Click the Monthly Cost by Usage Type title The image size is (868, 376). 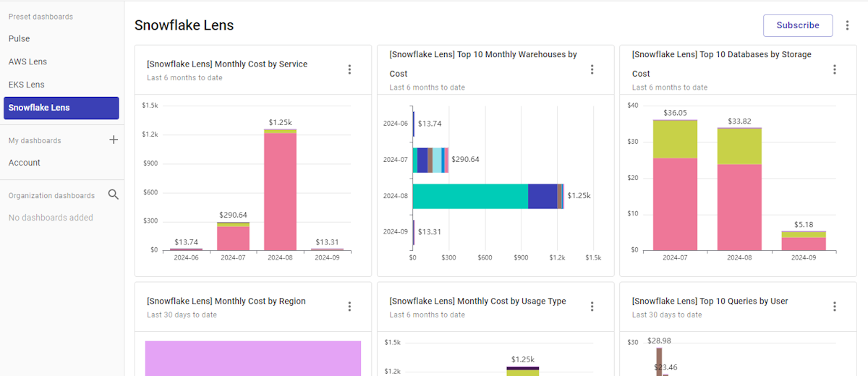coord(477,302)
